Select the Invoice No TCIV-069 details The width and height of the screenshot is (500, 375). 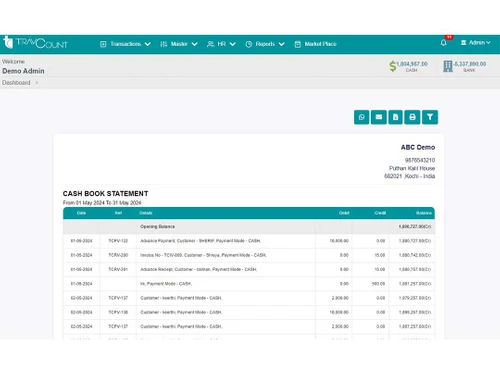[x=203, y=255]
